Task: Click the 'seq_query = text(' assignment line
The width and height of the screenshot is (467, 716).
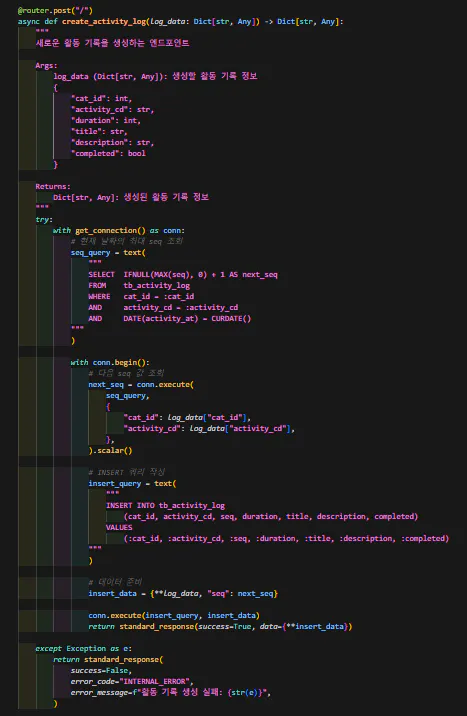Action: point(108,253)
